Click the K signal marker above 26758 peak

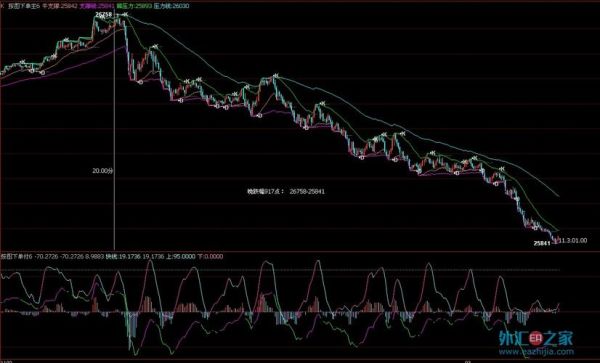click(x=124, y=15)
